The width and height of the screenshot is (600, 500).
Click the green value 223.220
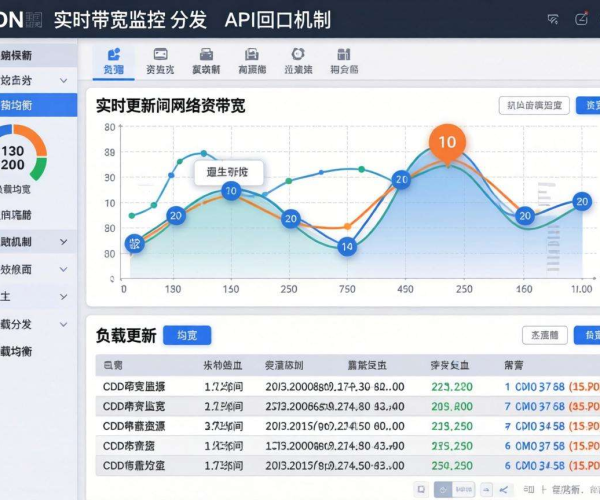[452, 387]
